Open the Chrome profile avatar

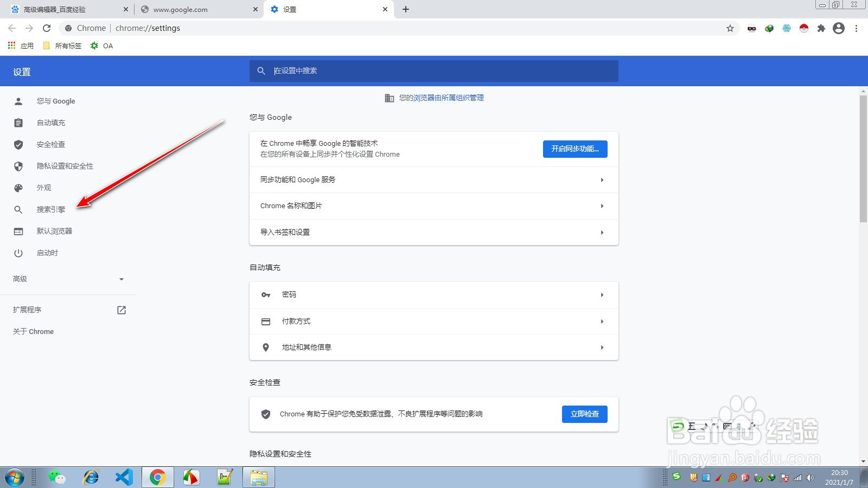pos(839,28)
